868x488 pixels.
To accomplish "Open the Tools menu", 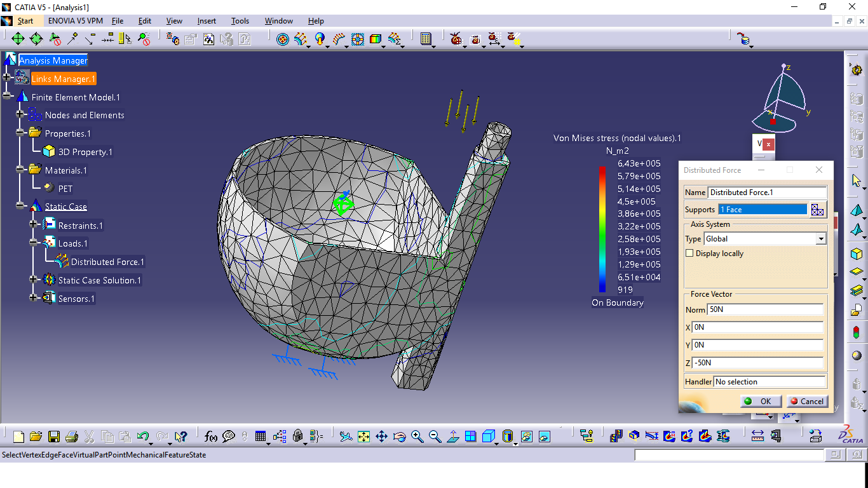I will (x=240, y=21).
